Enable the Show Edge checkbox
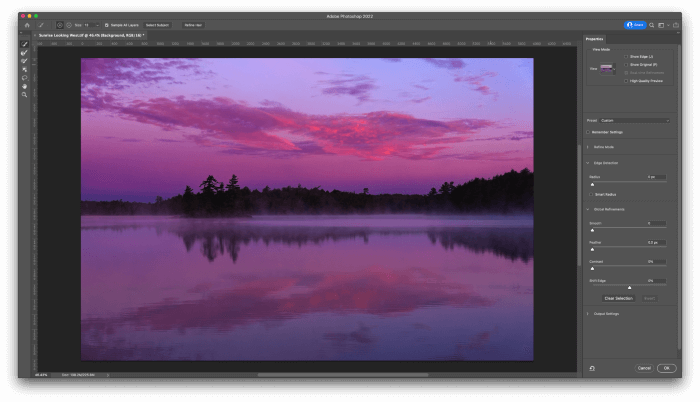Screen dimensions: 700x402 pos(626,57)
